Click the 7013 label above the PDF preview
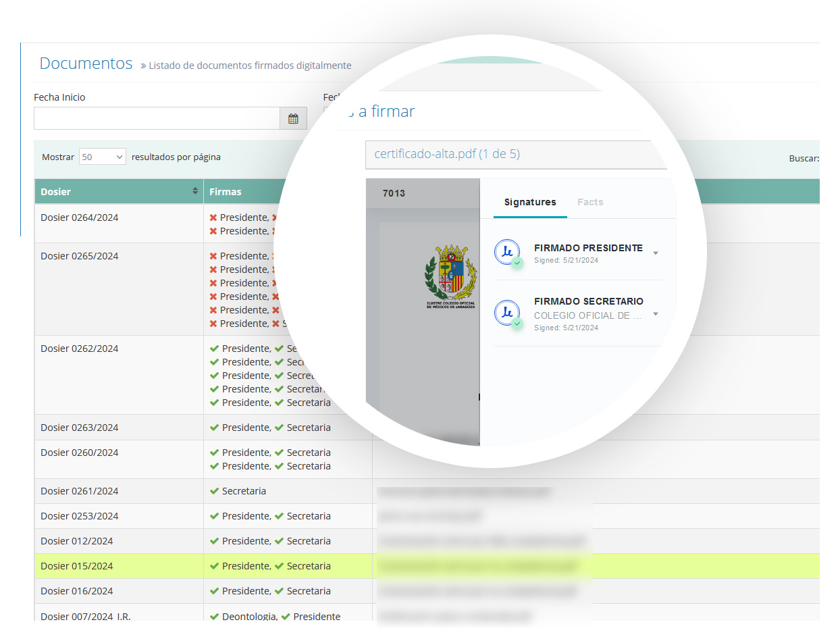840x641 pixels. click(x=394, y=193)
